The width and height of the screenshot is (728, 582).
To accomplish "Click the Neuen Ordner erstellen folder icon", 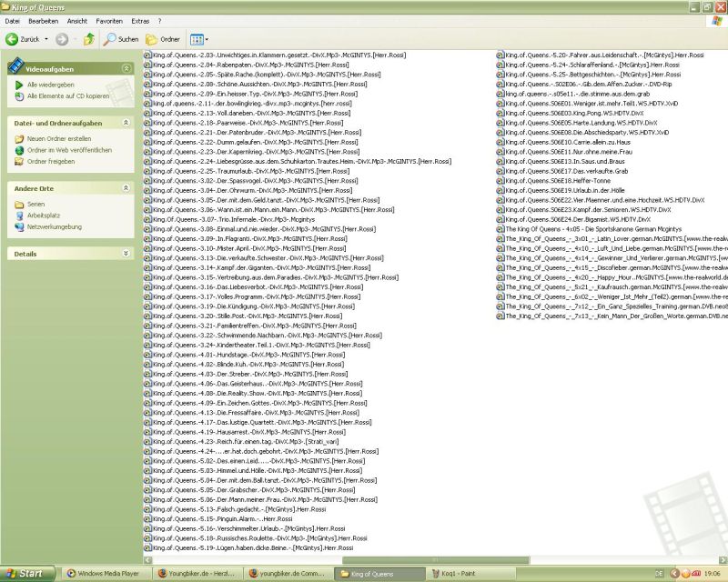I will tap(19, 139).
